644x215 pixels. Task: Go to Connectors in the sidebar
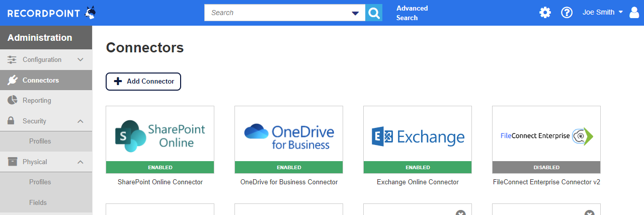coord(46,80)
